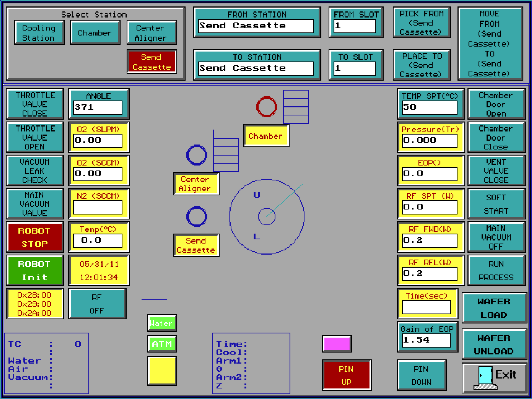Click the SOFT START button
Image resolution: width=532 pixels, height=399 pixels.
497,204
